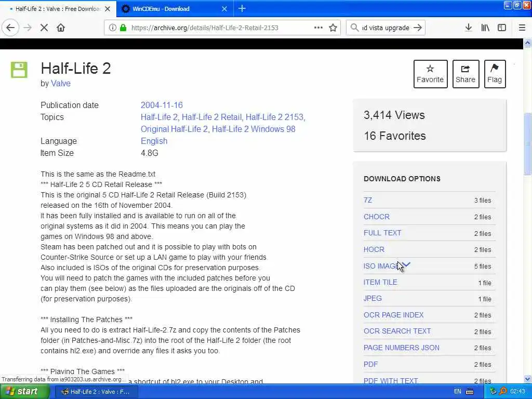Click the 02:43 system clock
This screenshot has width=532, height=399.
tap(518, 392)
